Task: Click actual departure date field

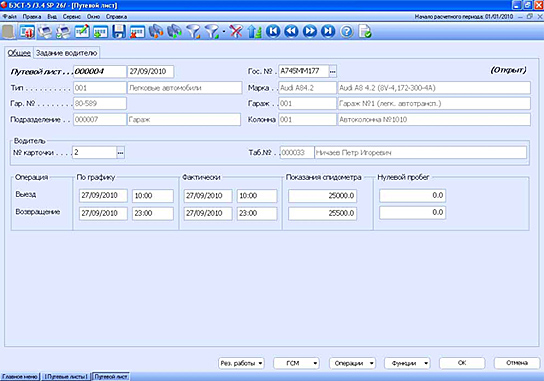Action: point(208,196)
